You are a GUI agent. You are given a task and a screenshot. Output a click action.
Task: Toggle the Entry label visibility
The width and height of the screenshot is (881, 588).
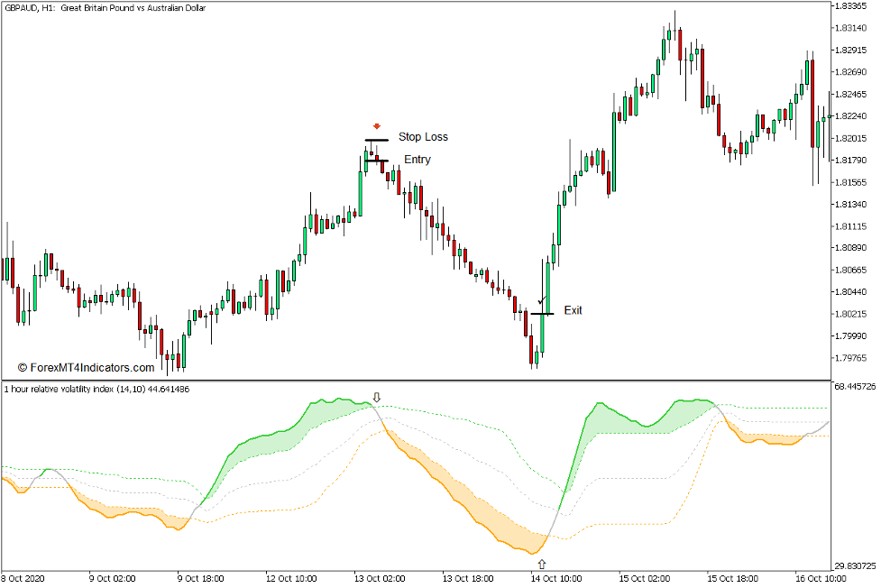(416, 159)
